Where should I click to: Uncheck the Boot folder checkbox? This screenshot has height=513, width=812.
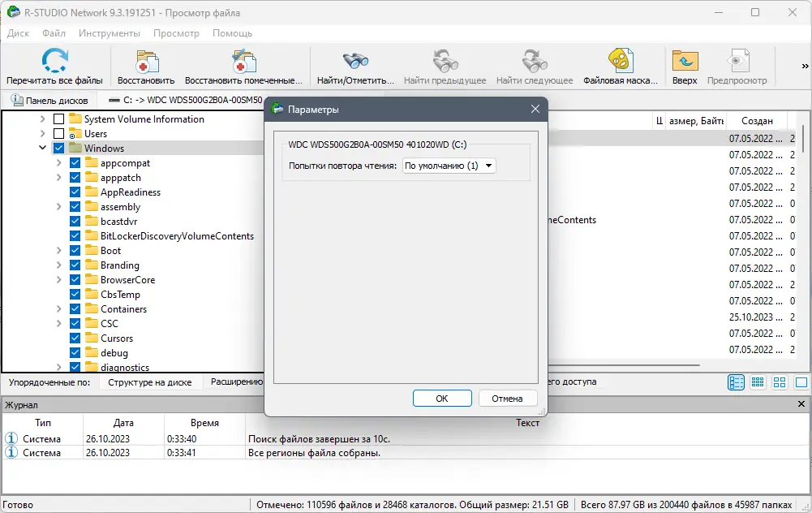pyautogui.click(x=75, y=250)
